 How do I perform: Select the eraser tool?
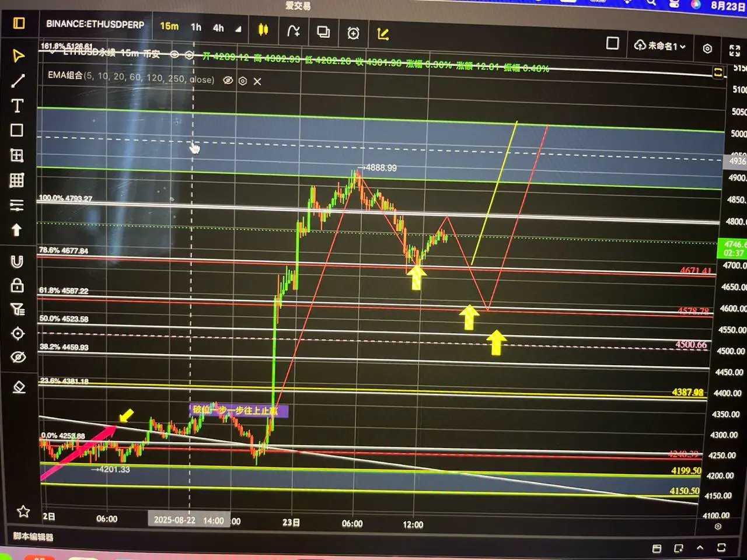[x=19, y=387]
